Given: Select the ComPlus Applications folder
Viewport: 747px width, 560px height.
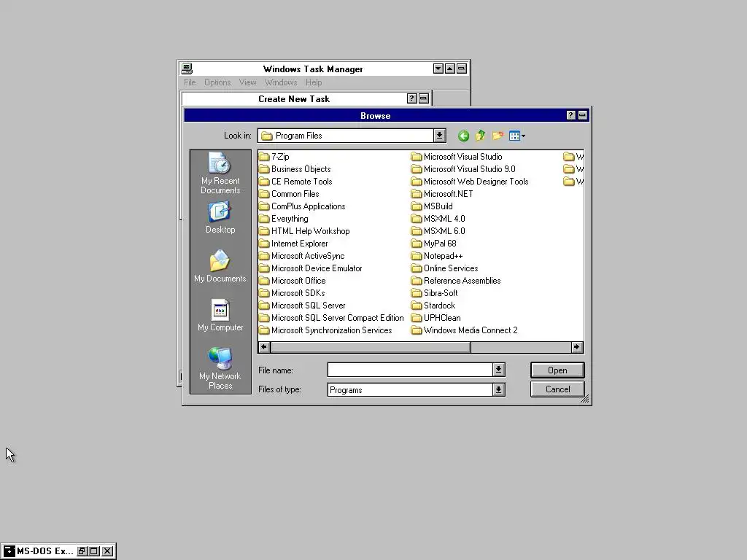Looking at the screenshot, I should pyautogui.click(x=303, y=206).
